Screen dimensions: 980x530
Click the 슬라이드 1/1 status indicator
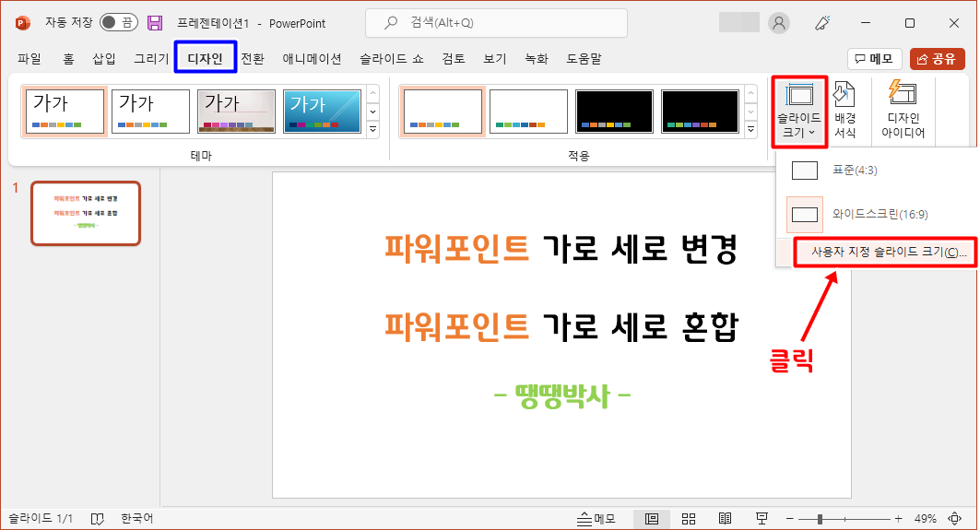(x=41, y=518)
